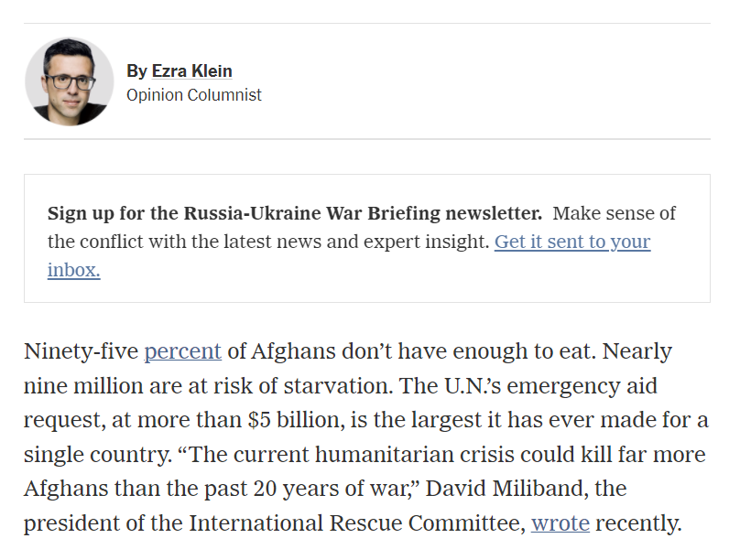Click "International Rescue Committee" text
Image resolution: width=740 pixels, height=560 pixels.
pyautogui.click(x=355, y=523)
